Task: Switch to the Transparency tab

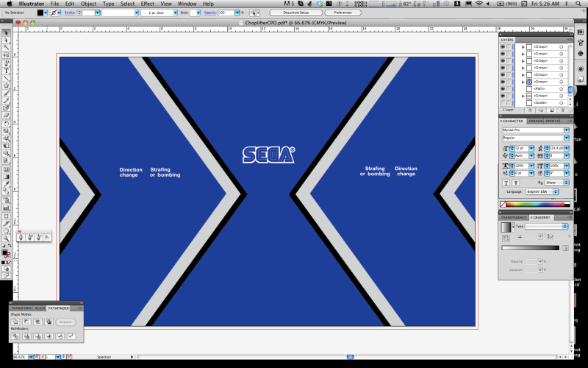Action: click(x=514, y=217)
